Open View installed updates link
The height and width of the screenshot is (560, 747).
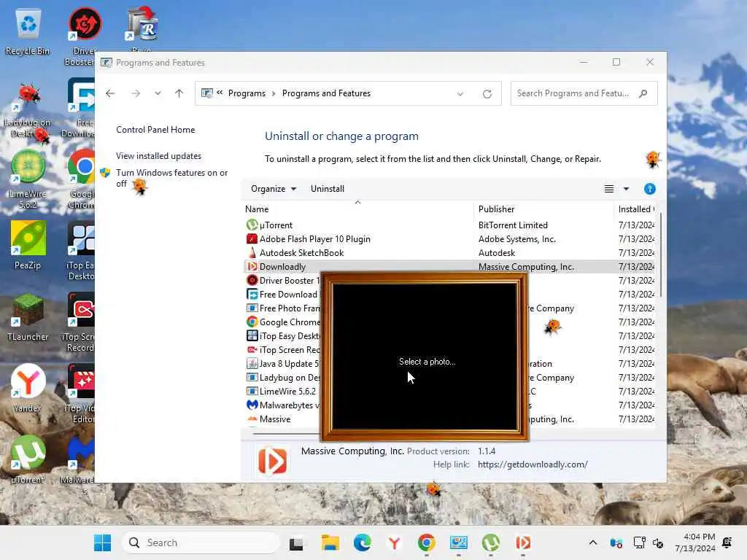[x=158, y=156]
